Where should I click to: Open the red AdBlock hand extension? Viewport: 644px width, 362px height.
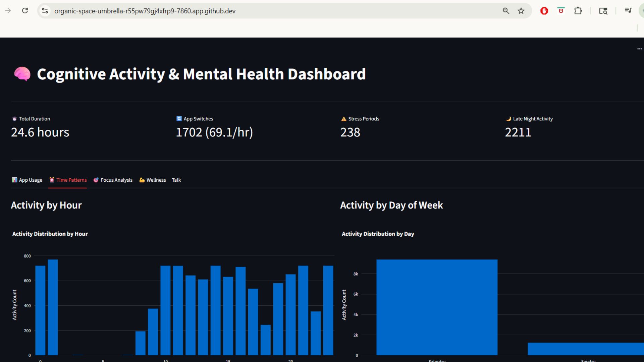(x=544, y=11)
